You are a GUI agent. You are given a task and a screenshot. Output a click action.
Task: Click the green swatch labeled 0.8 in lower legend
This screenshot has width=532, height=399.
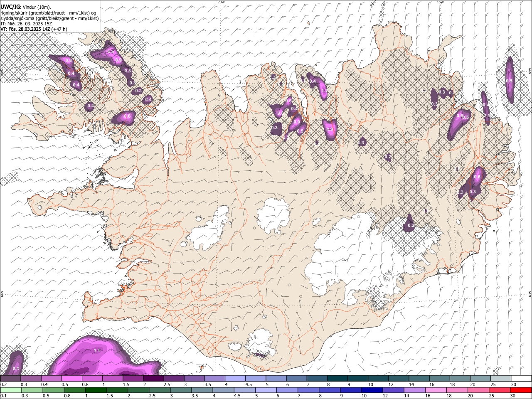pos(75,390)
